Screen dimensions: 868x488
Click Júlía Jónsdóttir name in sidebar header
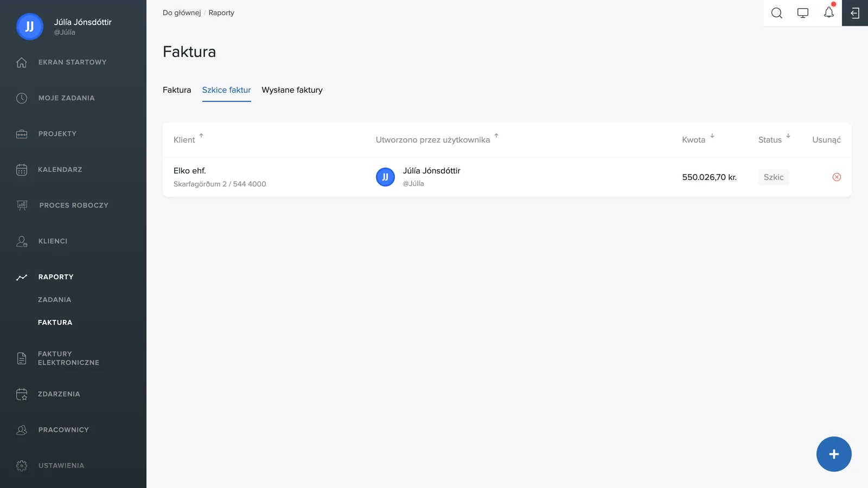(x=82, y=22)
